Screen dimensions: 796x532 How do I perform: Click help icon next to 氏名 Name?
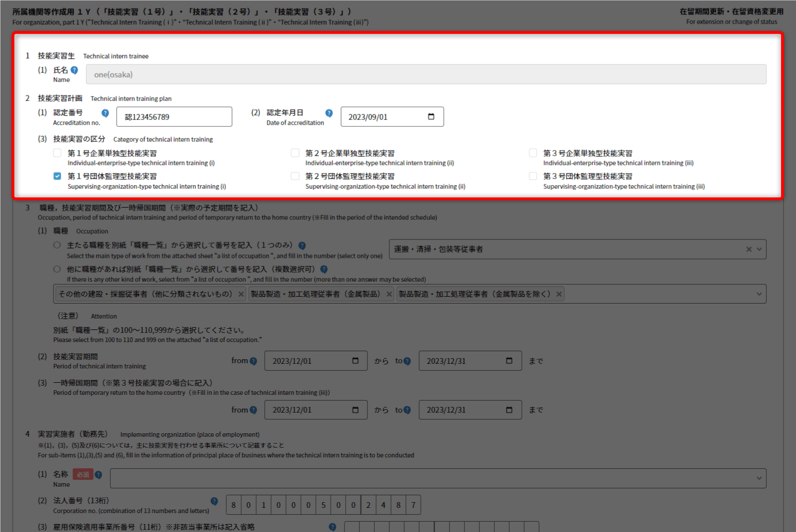[x=74, y=70]
